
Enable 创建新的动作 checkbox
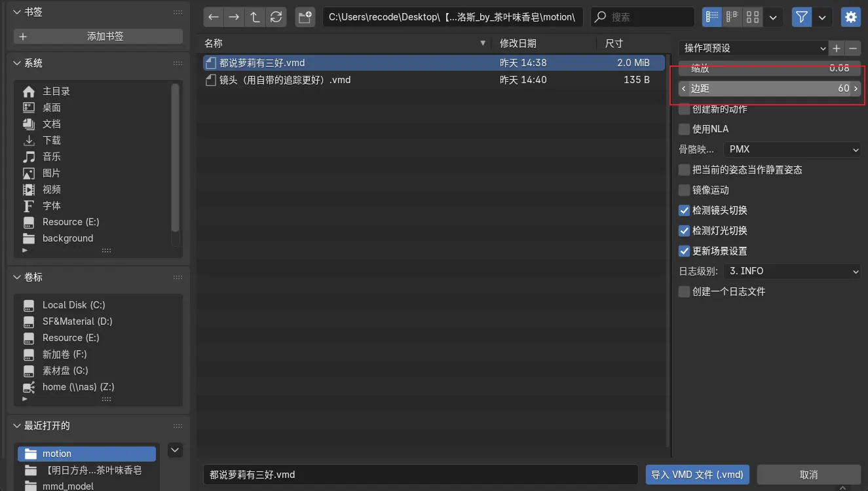(685, 109)
